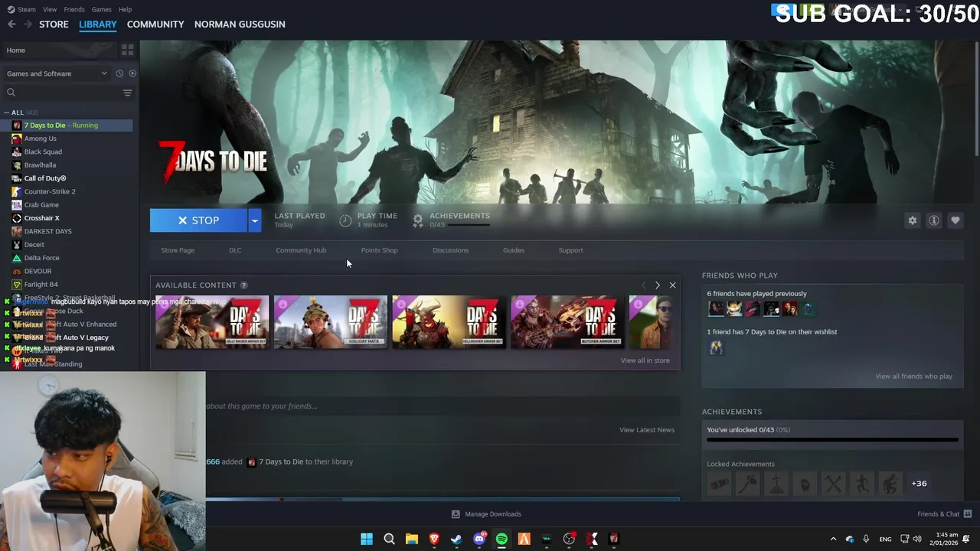Click Steam icon in taskbar

click(x=456, y=539)
